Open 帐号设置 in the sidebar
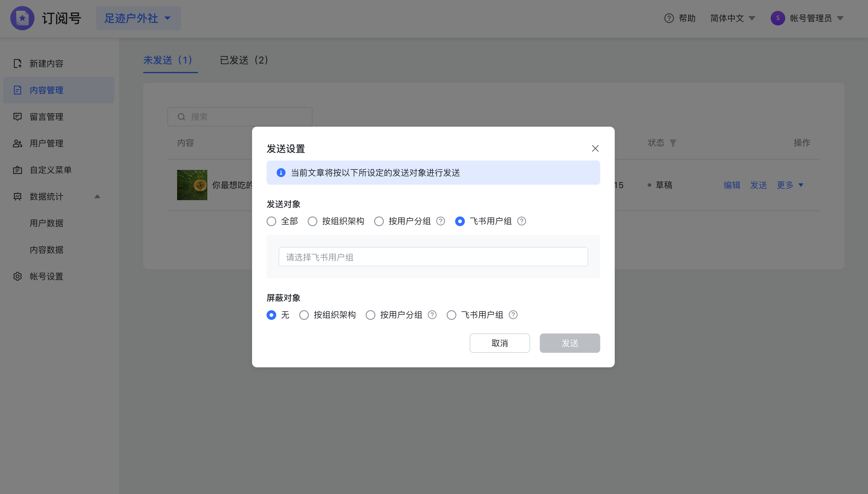 [58, 276]
